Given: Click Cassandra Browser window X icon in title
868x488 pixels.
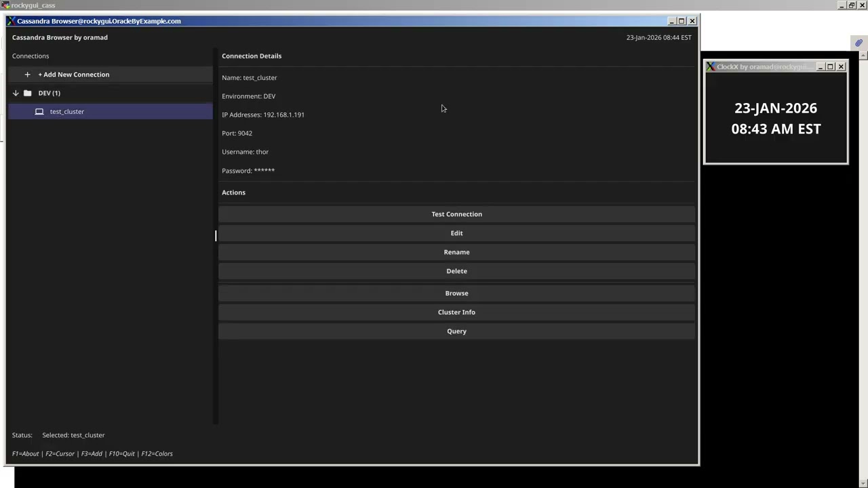Looking at the screenshot, I should (x=12, y=21).
